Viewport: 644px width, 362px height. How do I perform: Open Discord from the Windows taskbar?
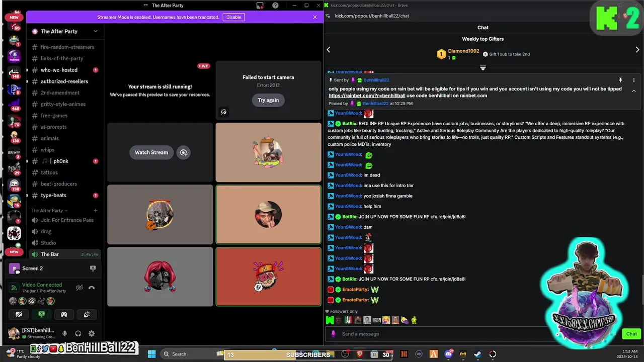pos(448,354)
